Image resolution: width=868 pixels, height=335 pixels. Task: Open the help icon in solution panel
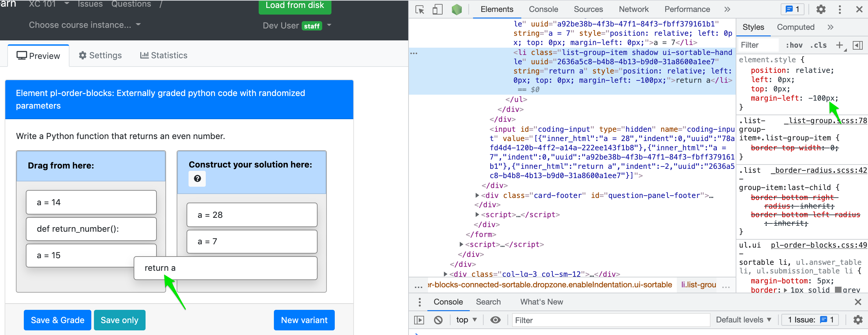tap(197, 179)
